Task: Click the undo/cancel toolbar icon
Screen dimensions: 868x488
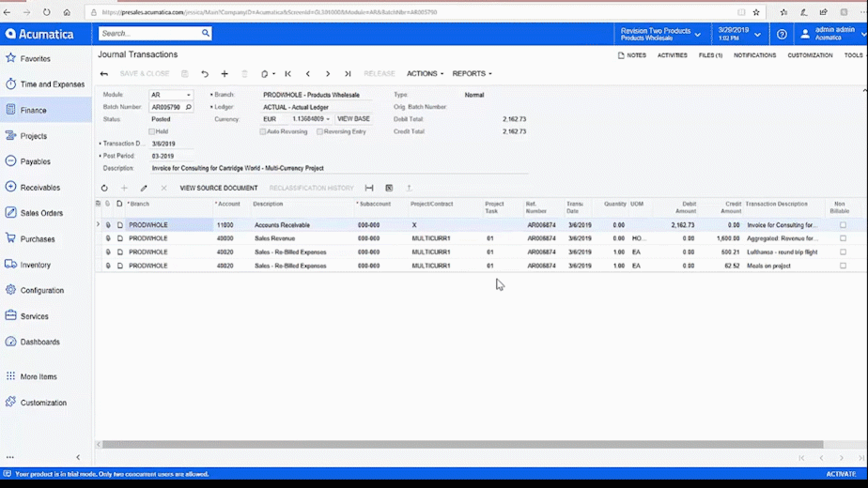Action: point(205,73)
